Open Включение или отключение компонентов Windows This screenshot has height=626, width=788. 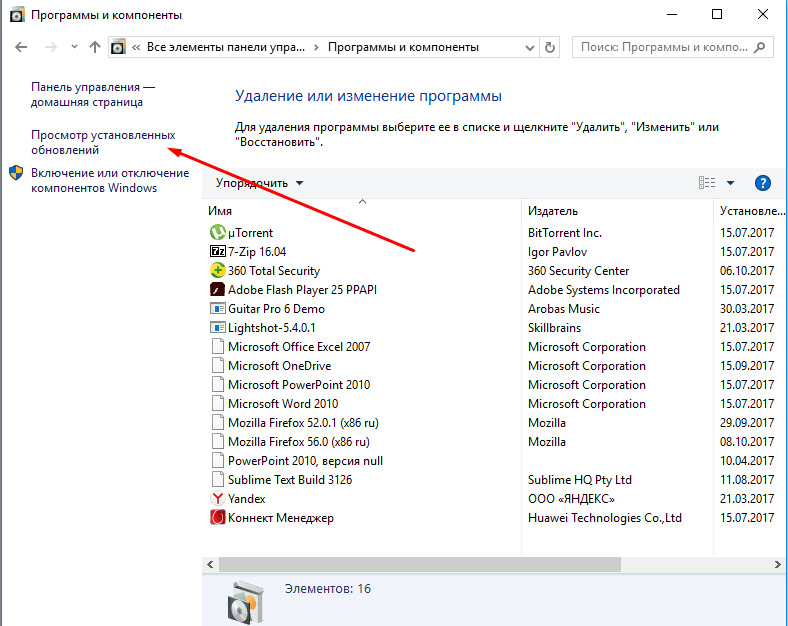point(110,180)
